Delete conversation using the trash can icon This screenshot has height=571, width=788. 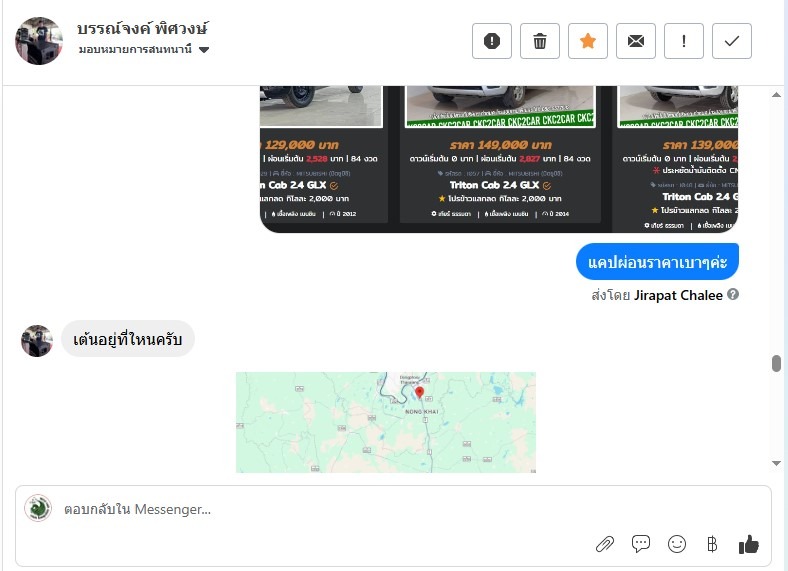click(540, 41)
